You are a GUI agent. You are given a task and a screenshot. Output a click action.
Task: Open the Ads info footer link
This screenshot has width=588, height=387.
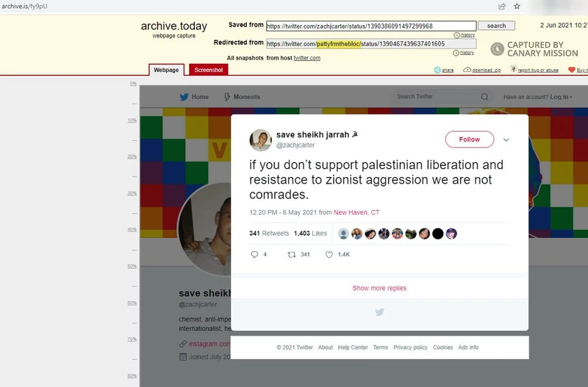click(x=468, y=347)
